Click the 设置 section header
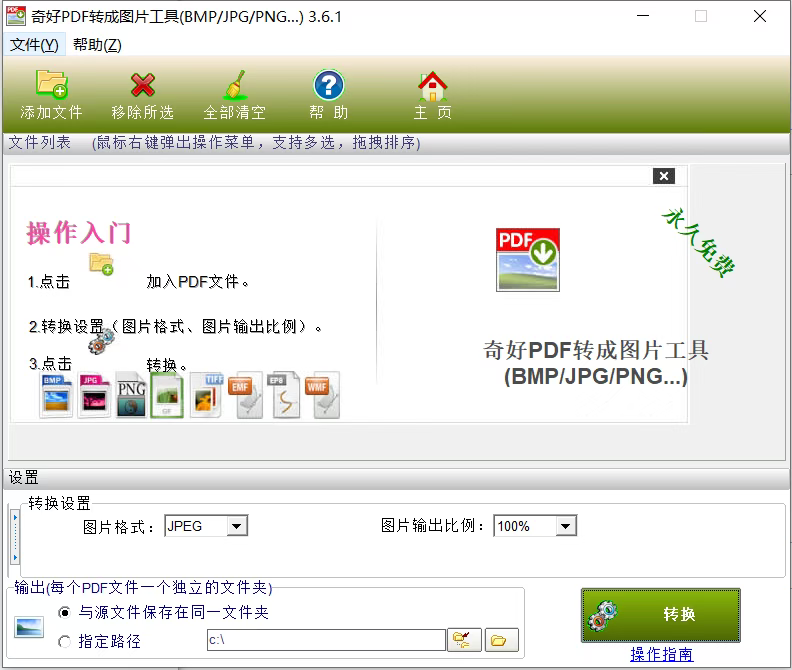Viewport: 792px width, 670px height. 23,477
